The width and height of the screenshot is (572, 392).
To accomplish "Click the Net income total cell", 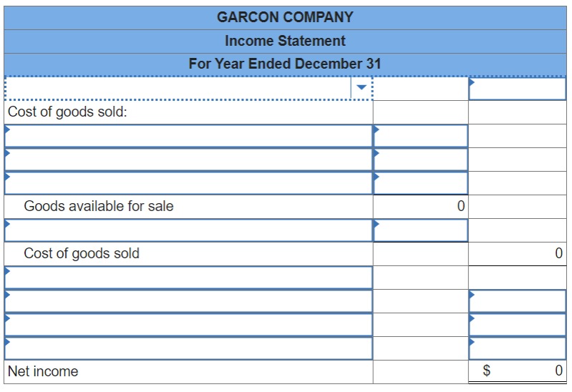I will [518, 371].
